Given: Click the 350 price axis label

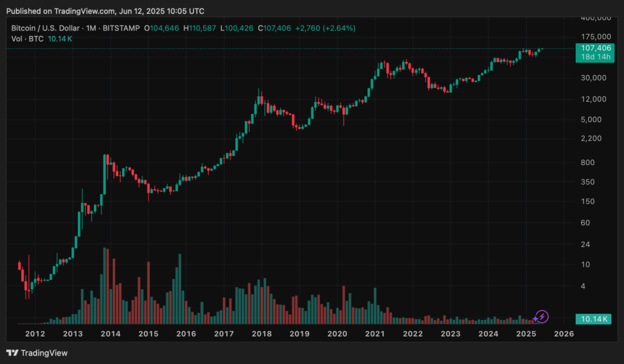Looking at the screenshot, I should coord(588,181).
